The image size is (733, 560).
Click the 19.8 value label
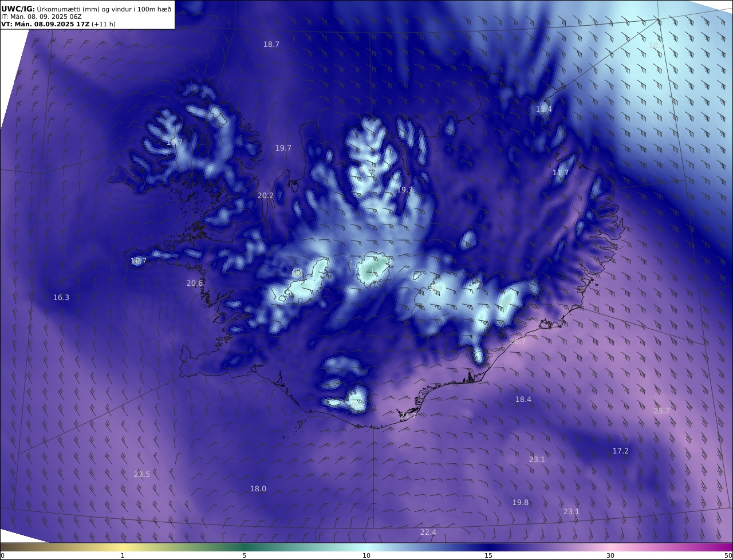pyautogui.click(x=521, y=502)
